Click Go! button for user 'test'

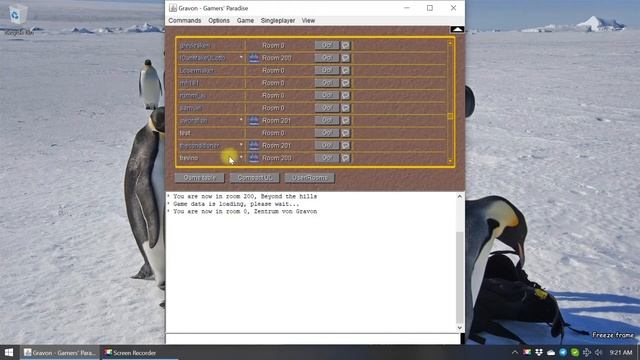(x=327, y=133)
